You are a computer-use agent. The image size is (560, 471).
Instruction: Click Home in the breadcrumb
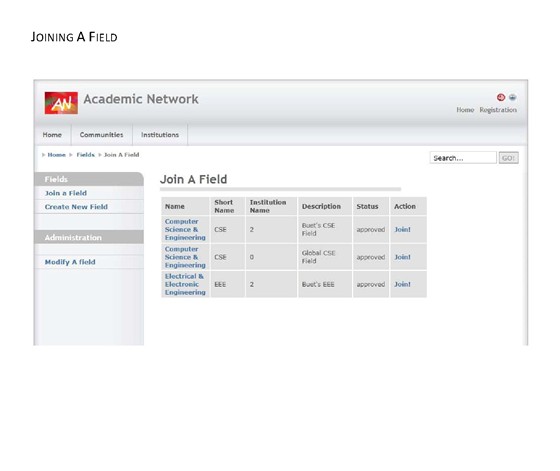tap(56, 155)
